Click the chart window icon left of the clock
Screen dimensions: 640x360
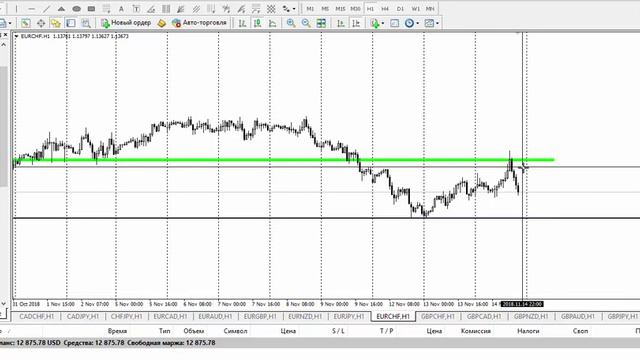(x=394, y=23)
